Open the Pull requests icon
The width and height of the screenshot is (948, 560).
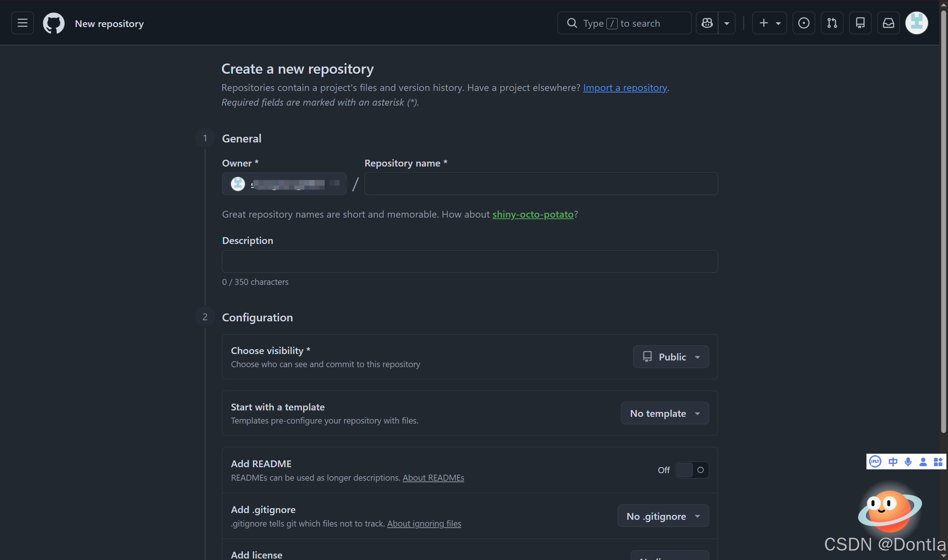tap(832, 23)
